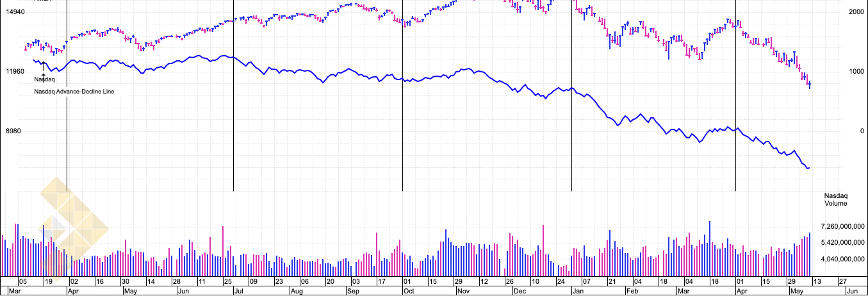Image resolution: width=868 pixels, height=296 pixels.
Task: Click the 4,040,000,000 volume axis value
Action: [x=843, y=260]
